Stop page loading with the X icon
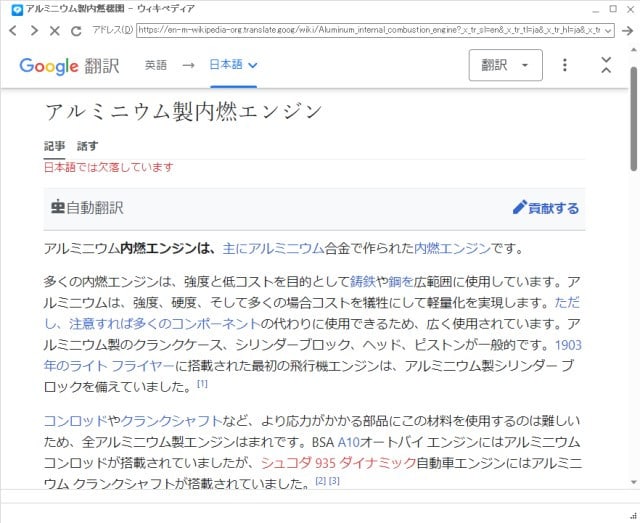The height and width of the screenshot is (523, 640). [x=55, y=31]
